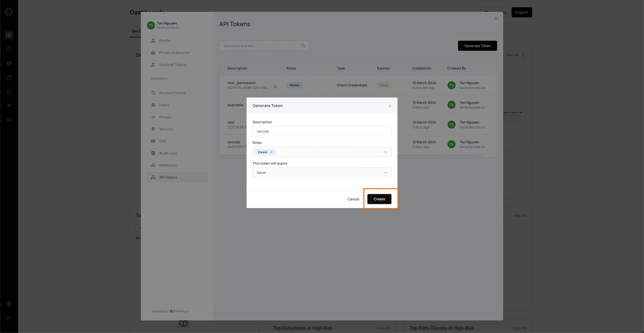Click the Export button
644x333 pixels.
521,12
